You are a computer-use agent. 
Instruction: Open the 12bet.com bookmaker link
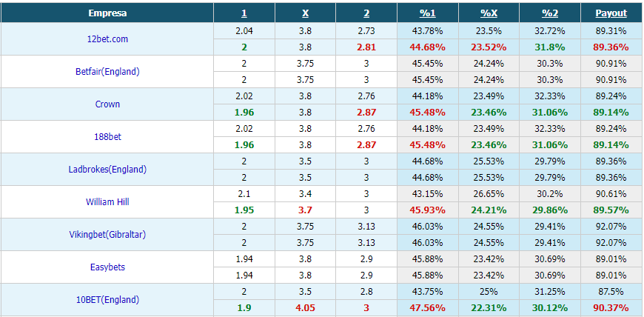[x=107, y=39]
